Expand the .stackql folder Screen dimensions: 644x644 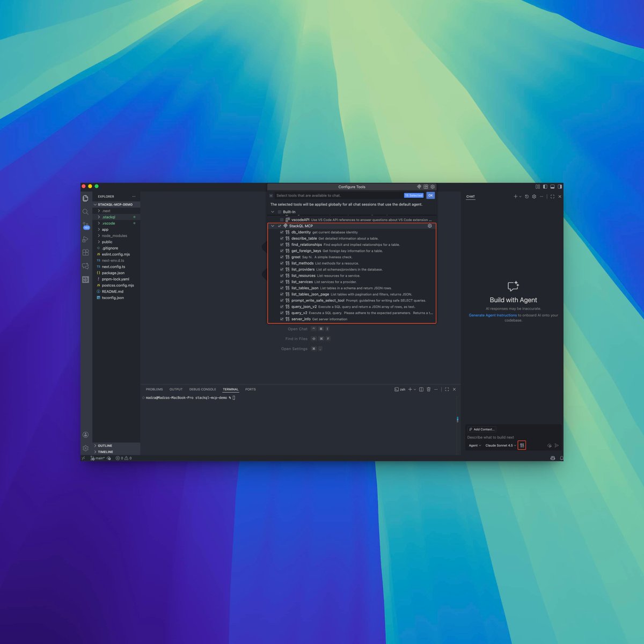click(x=99, y=217)
